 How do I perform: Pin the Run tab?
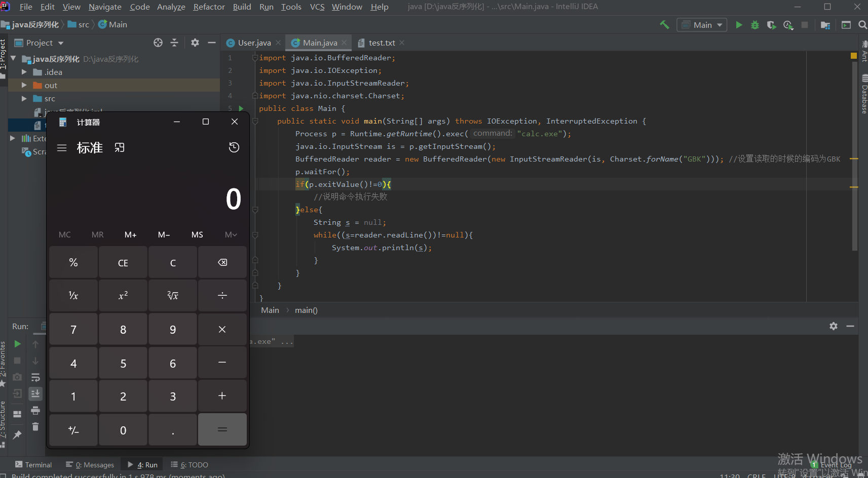(17, 434)
